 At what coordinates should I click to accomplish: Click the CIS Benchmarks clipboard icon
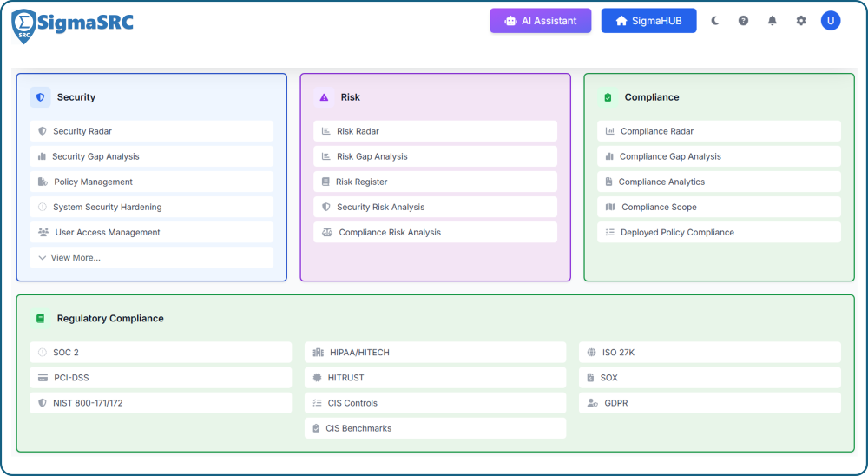pos(316,428)
